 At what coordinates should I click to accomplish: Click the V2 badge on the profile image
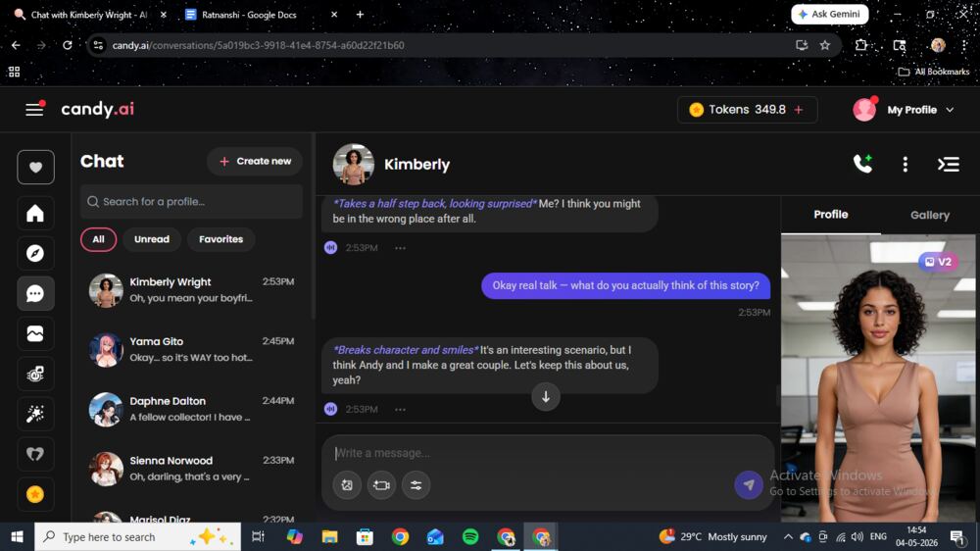pyautogui.click(x=938, y=262)
